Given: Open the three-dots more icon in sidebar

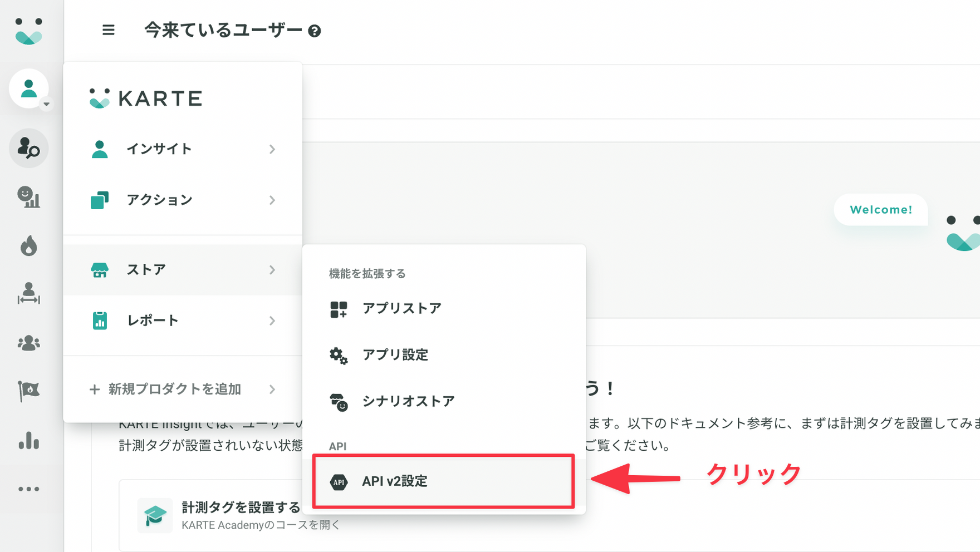Looking at the screenshot, I should (x=29, y=489).
